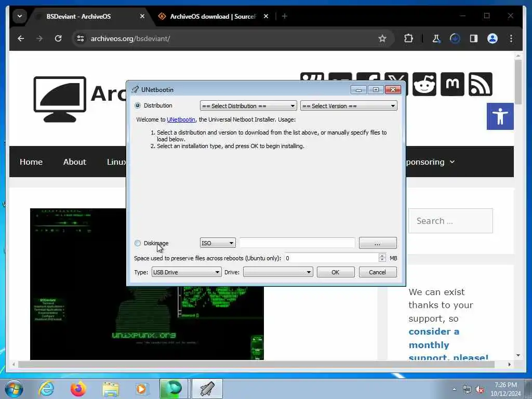Click the muted volume tray icon
The width and height of the screenshot is (532, 399).
[480, 390]
